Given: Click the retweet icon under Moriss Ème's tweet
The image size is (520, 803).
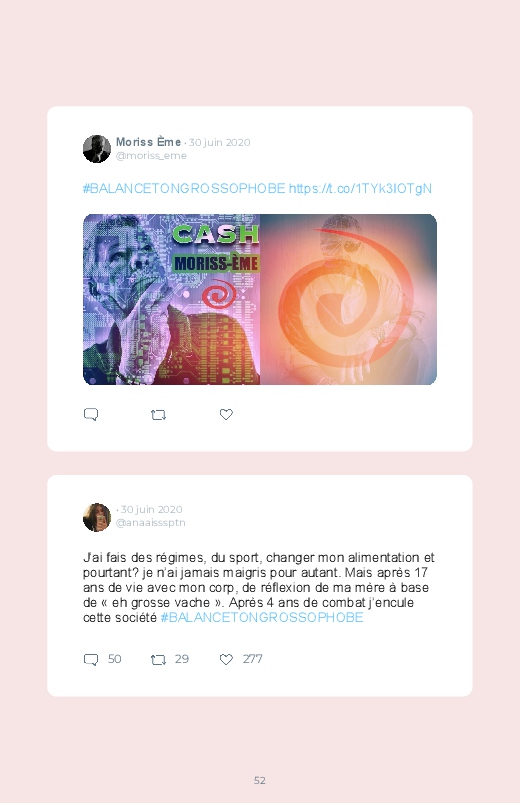Looking at the screenshot, I should coord(158,415).
